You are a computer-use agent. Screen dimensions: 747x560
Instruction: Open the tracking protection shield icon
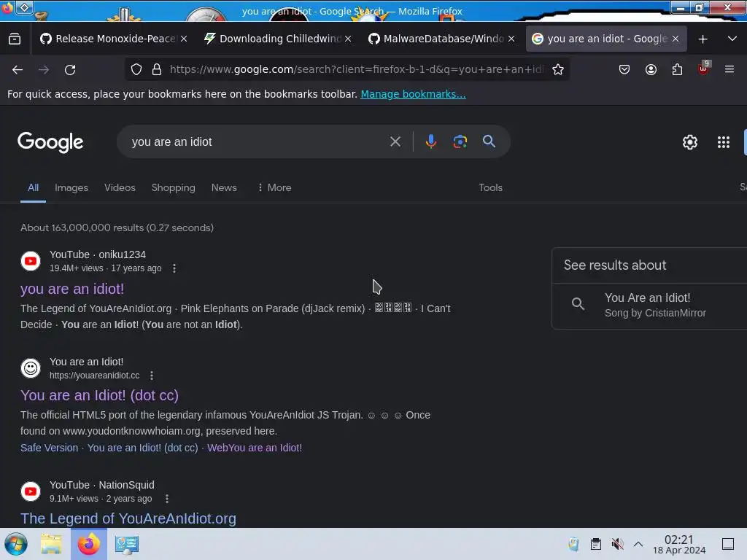[x=136, y=69]
